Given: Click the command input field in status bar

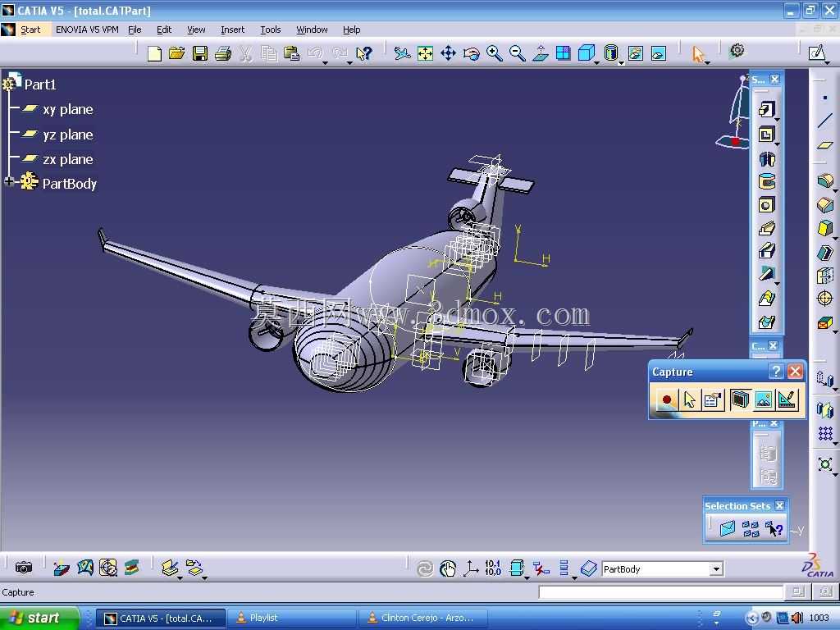Looking at the screenshot, I should tap(660, 592).
